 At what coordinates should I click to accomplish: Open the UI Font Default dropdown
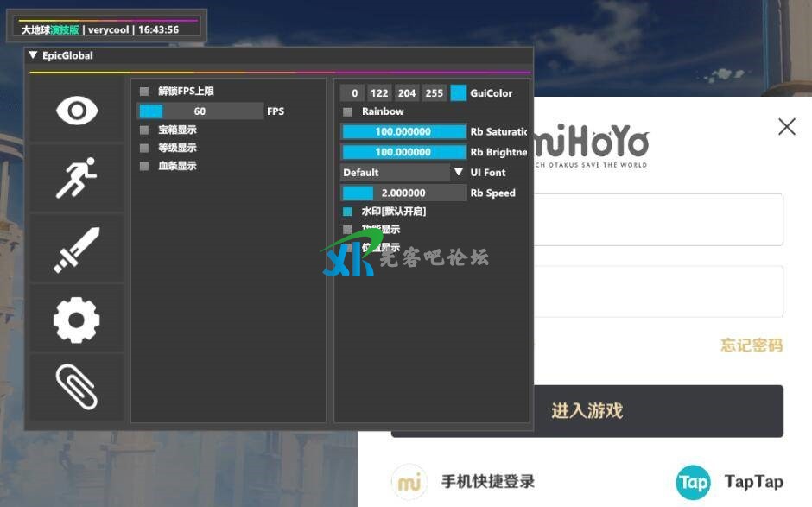[403, 173]
